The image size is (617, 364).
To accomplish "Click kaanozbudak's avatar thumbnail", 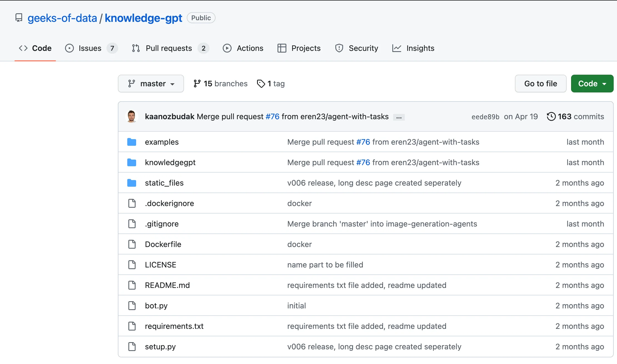I will coord(132,116).
